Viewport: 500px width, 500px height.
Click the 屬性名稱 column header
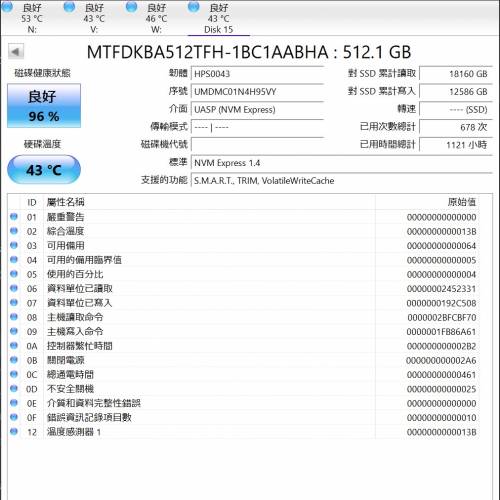coord(209,202)
